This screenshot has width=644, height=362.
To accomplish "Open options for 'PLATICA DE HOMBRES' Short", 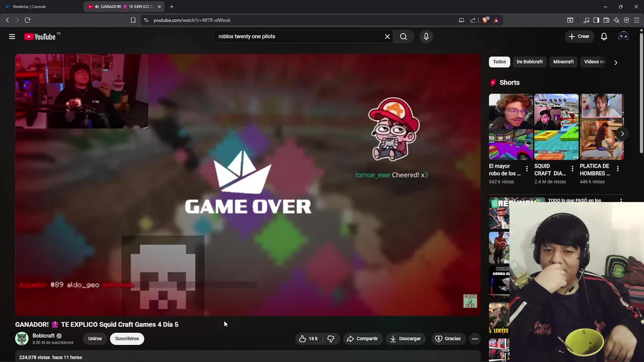I will click(618, 169).
